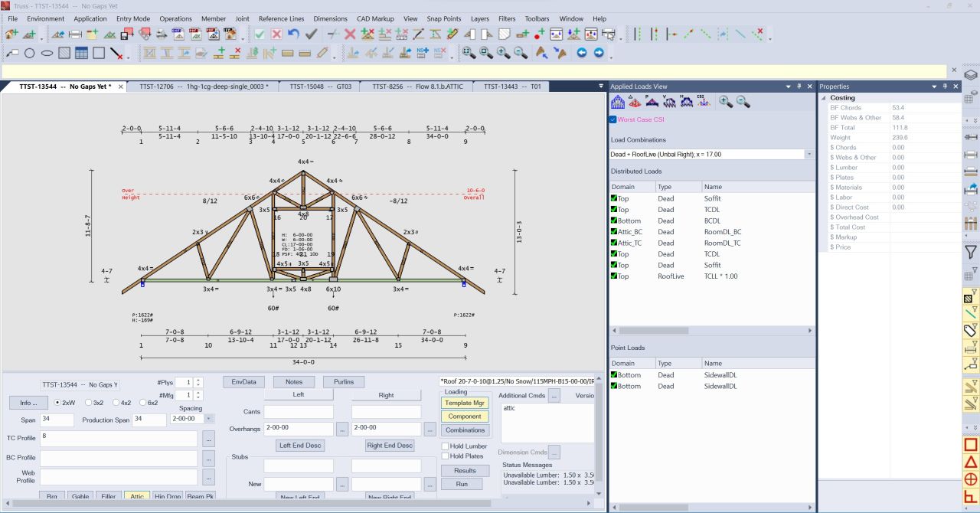Enable the Hold Lumber checkbox
980x513 pixels.
(446, 445)
